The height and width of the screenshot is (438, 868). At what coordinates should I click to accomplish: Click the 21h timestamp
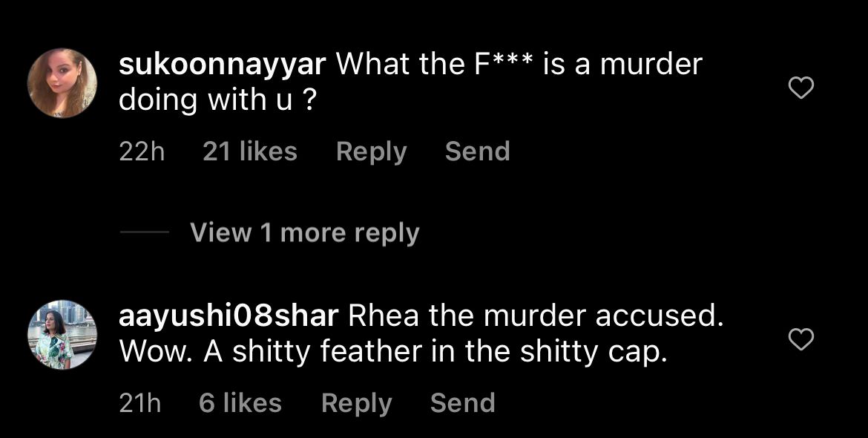click(139, 403)
